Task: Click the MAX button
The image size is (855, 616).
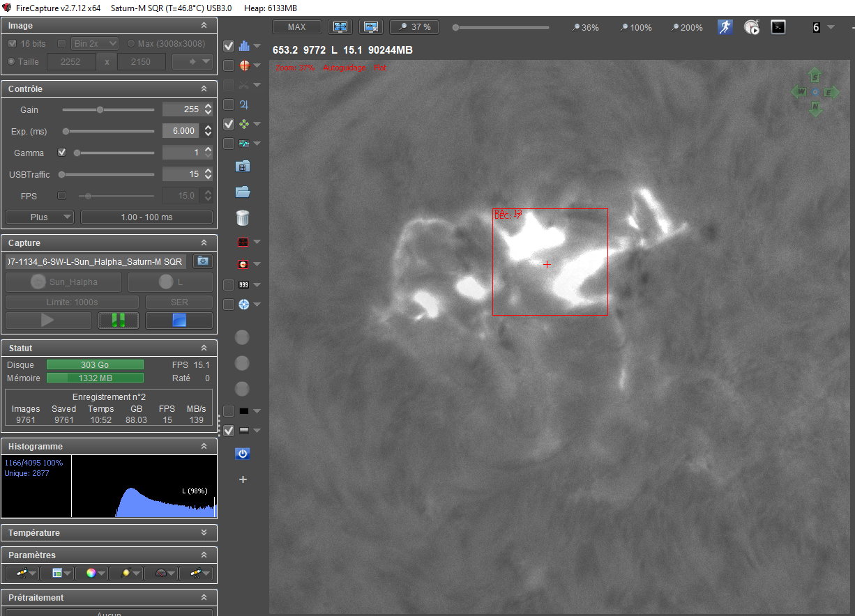Action: tap(296, 27)
